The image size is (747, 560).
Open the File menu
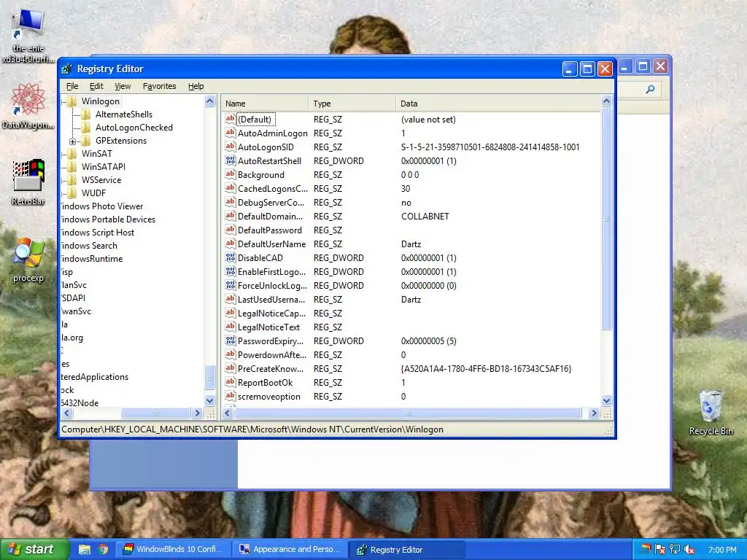click(x=72, y=86)
